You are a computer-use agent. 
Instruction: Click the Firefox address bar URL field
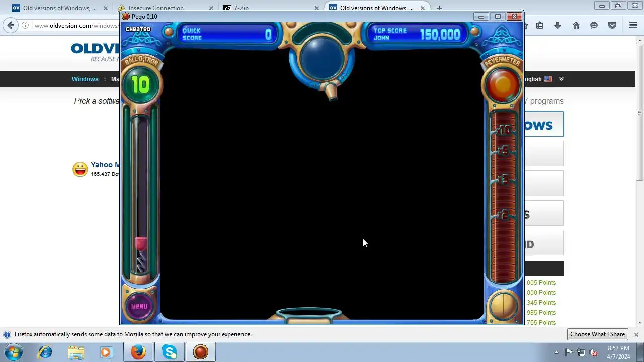tap(75, 25)
